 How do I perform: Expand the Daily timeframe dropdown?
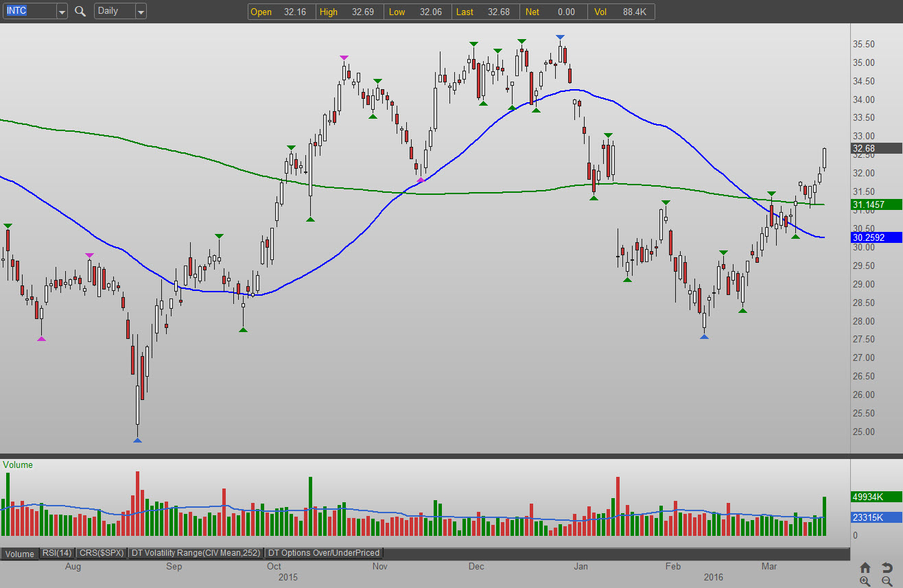pyautogui.click(x=141, y=12)
